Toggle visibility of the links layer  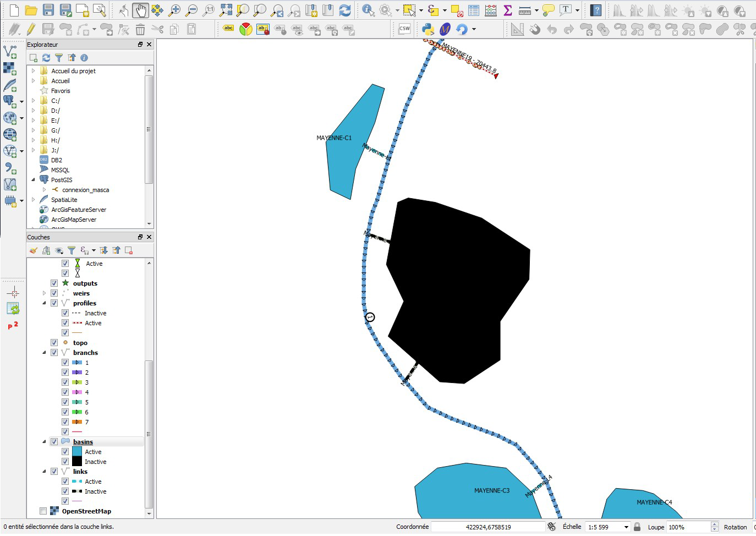click(x=54, y=472)
